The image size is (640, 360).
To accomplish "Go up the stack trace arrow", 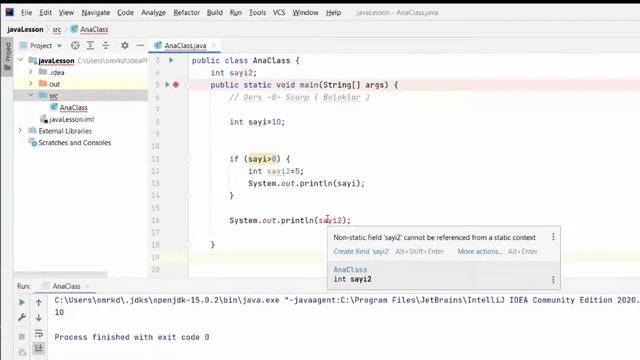I will coord(39,302).
